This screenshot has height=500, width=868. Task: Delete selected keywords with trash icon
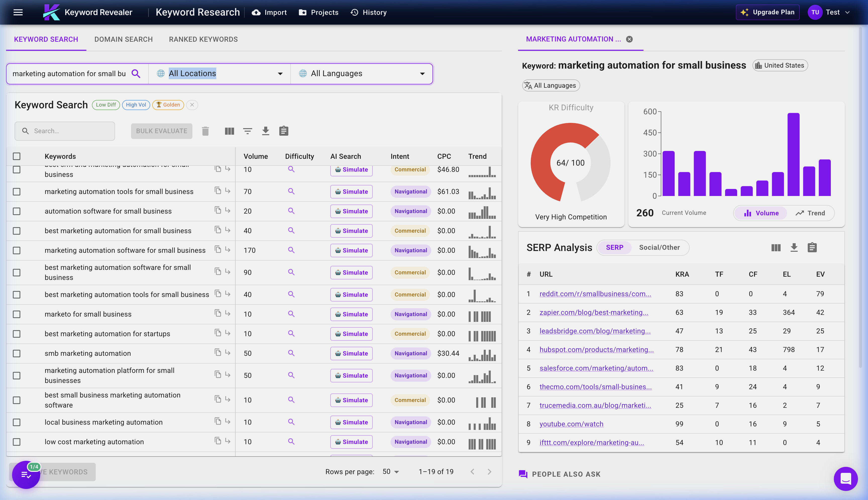pyautogui.click(x=205, y=131)
